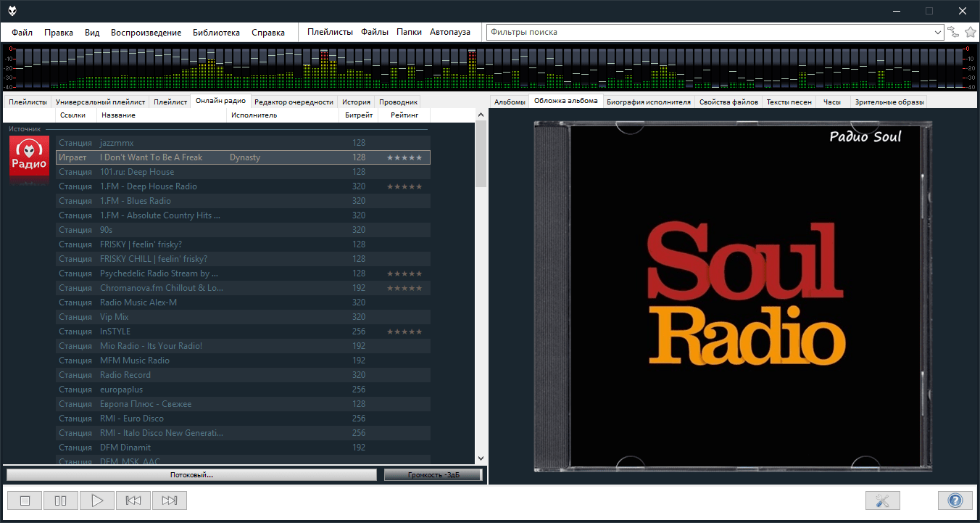Viewport: 980px width, 523px height.
Task: Click the star icon beside the search box
Action: pyautogui.click(x=971, y=32)
